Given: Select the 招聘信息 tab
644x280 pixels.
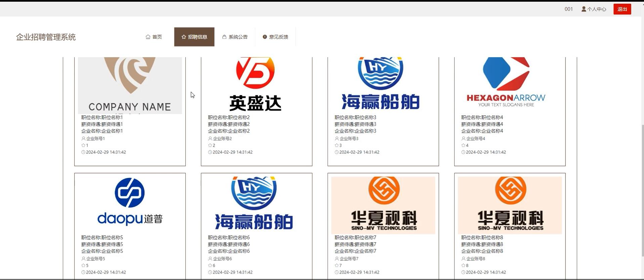Looking at the screenshot, I should pos(194,37).
